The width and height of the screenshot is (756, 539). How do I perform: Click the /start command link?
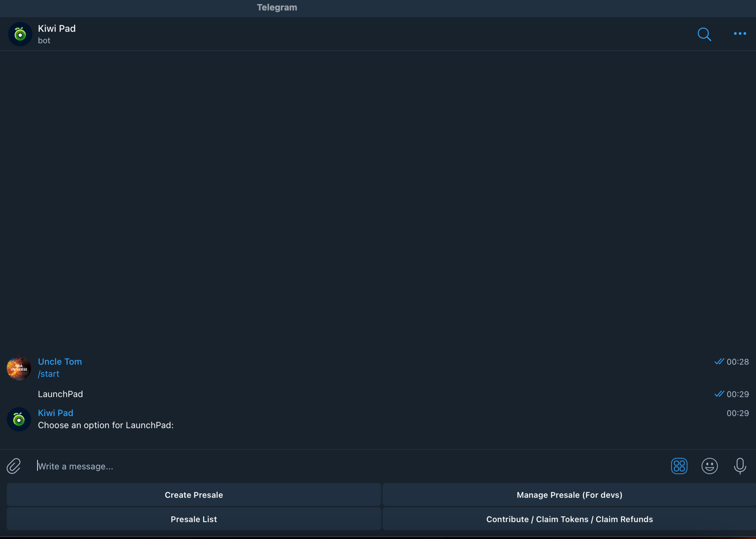[x=49, y=374]
